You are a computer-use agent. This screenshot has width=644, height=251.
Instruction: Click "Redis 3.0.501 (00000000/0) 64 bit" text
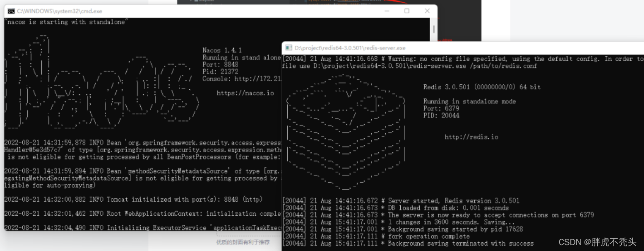(x=482, y=87)
